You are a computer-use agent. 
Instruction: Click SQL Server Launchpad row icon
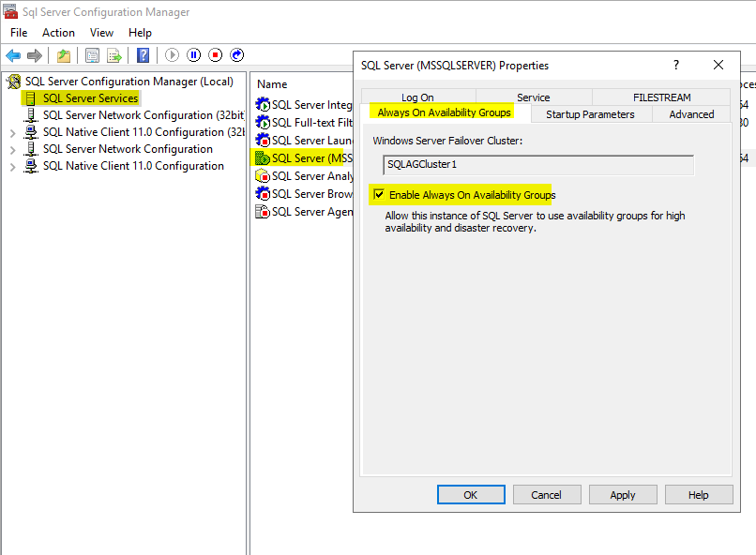263,141
